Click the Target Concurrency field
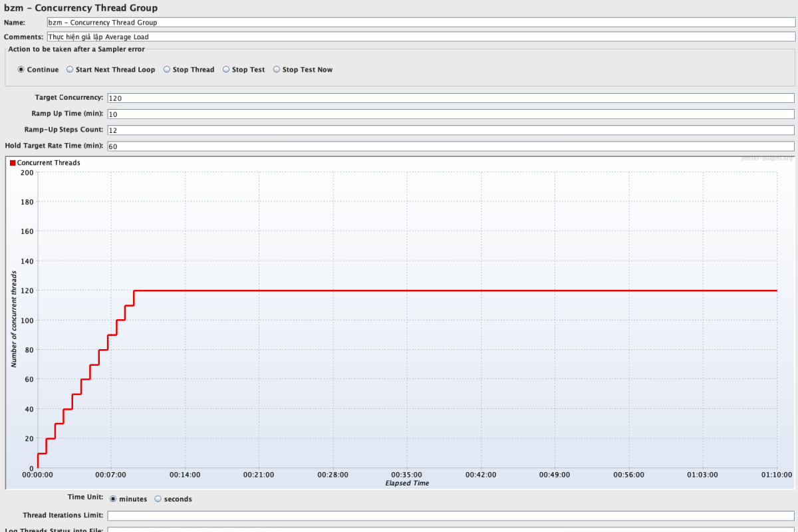This screenshot has height=532, width=798. point(450,98)
